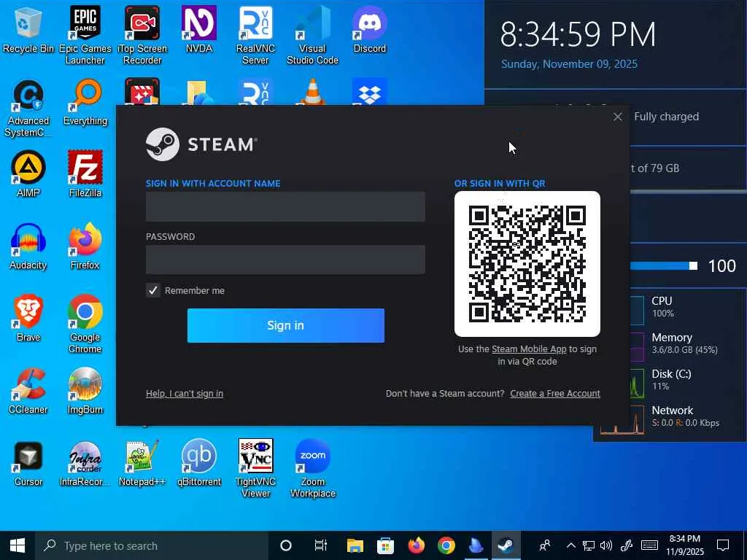The height and width of the screenshot is (560, 747).
Task: Select the ImgBurn desktop icon
Action: click(85, 391)
